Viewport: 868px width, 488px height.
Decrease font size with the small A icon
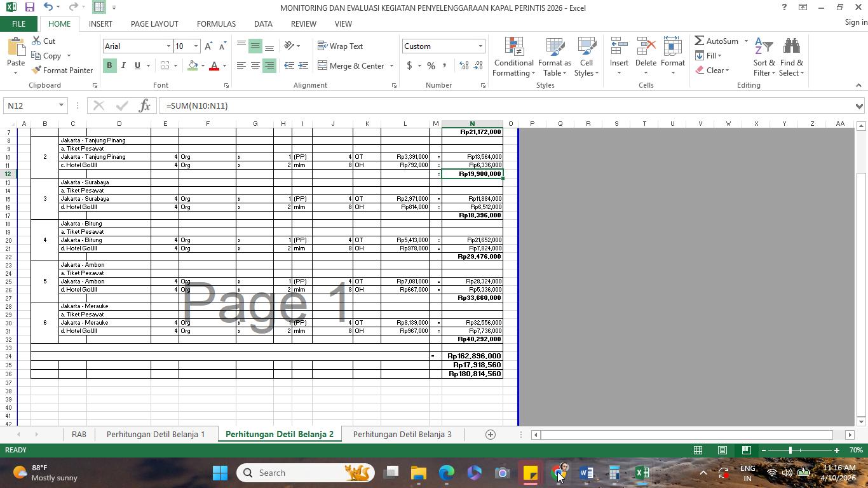click(222, 46)
